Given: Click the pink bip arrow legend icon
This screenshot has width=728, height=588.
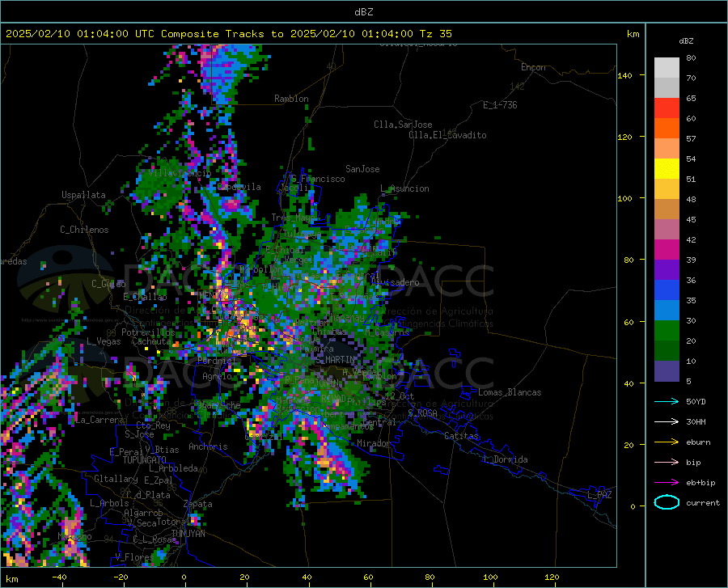Looking at the screenshot, I should click(667, 463).
